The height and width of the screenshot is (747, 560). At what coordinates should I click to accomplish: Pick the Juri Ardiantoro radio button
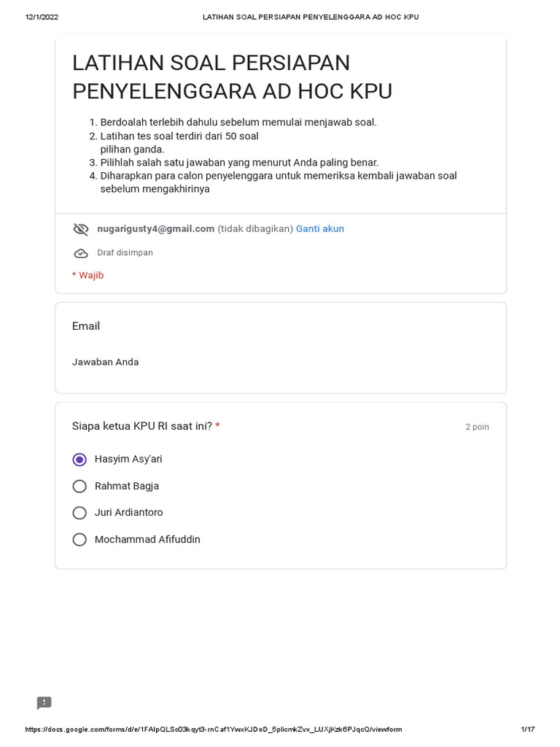[x=79, y=513]
